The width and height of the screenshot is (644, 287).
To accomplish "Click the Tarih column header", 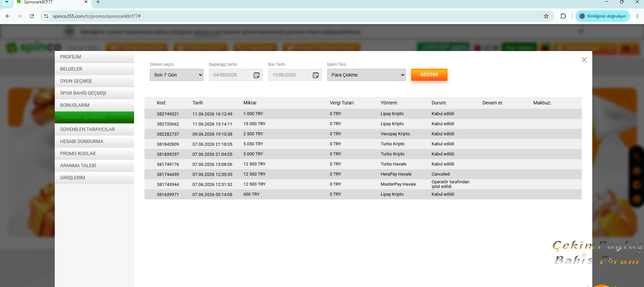I will [x=198, y=103].
